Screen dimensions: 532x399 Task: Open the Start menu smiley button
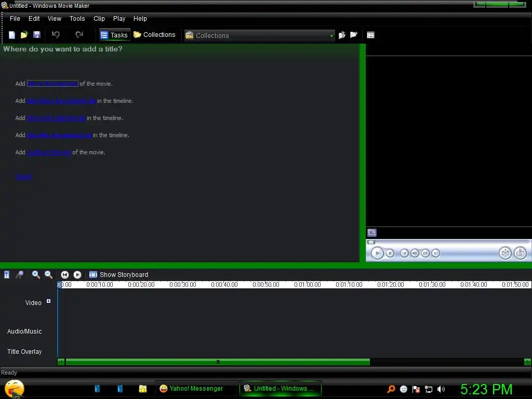pos(14,389)
